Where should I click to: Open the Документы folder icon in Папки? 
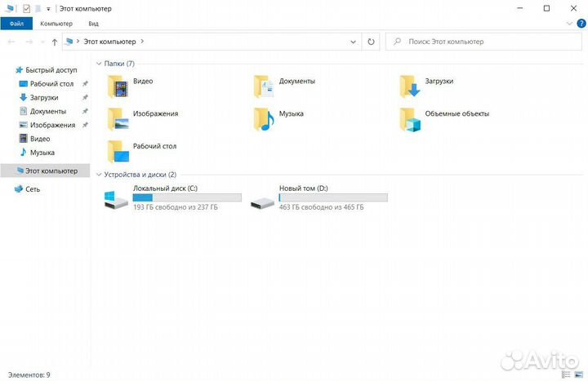tap(264, 87)
